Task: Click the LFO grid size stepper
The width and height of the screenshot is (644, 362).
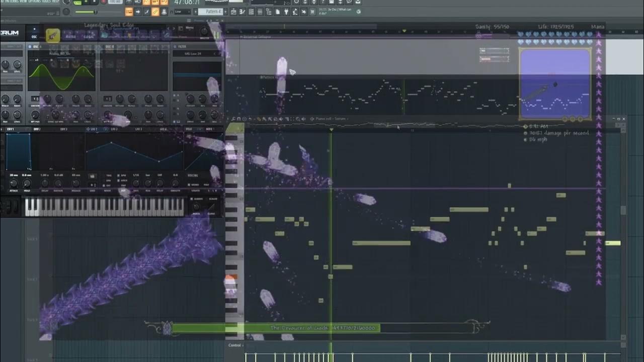Action: click(x=93, y=185)
